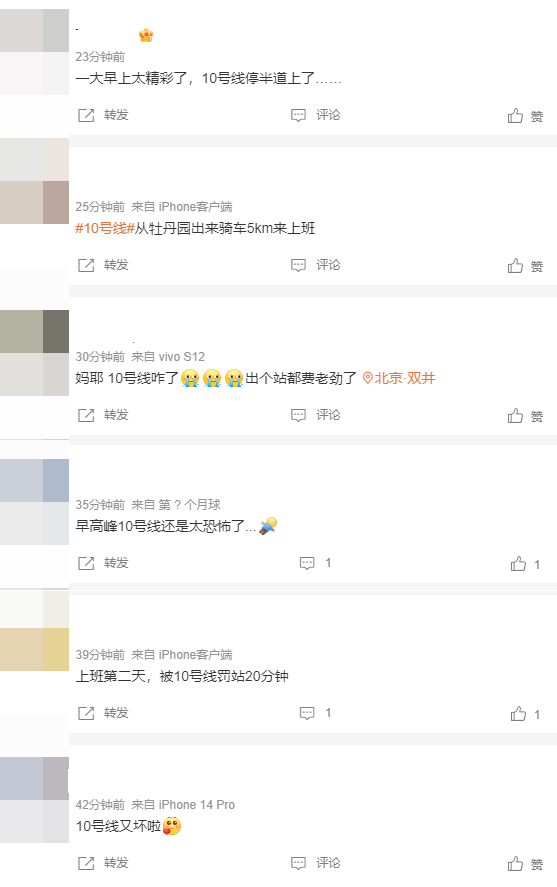
Task: Like the 被10号线罚站20分钟 post
Action: [x=525, y=714]
